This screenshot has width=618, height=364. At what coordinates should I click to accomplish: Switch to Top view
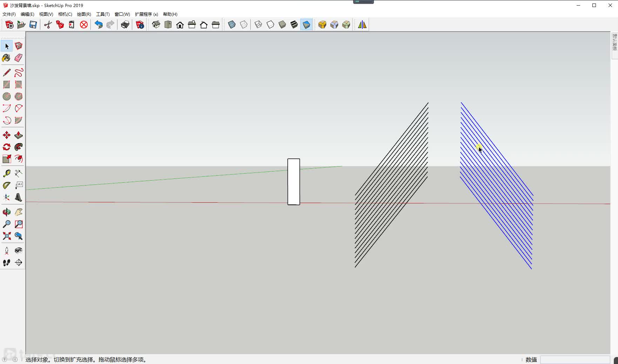(x=168, y=25)
